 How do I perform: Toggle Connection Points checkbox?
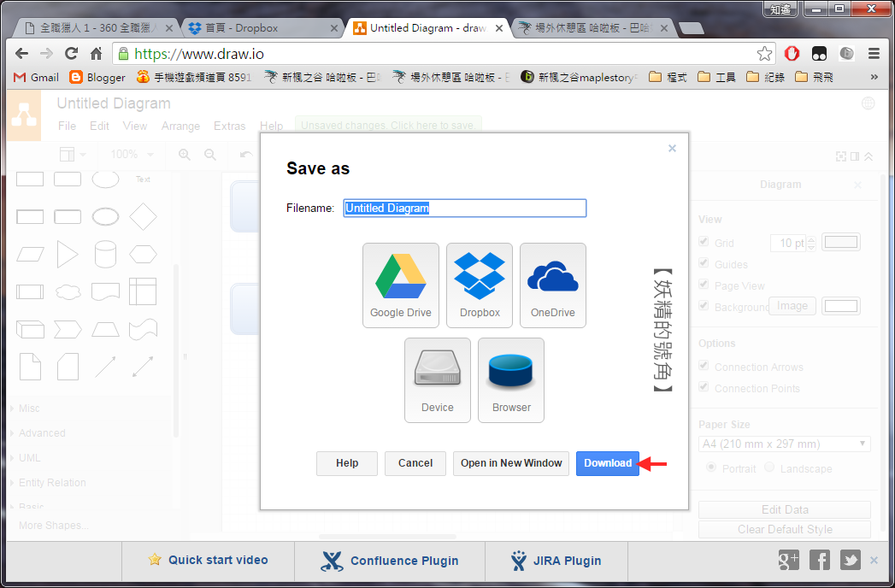coord(704,387)
